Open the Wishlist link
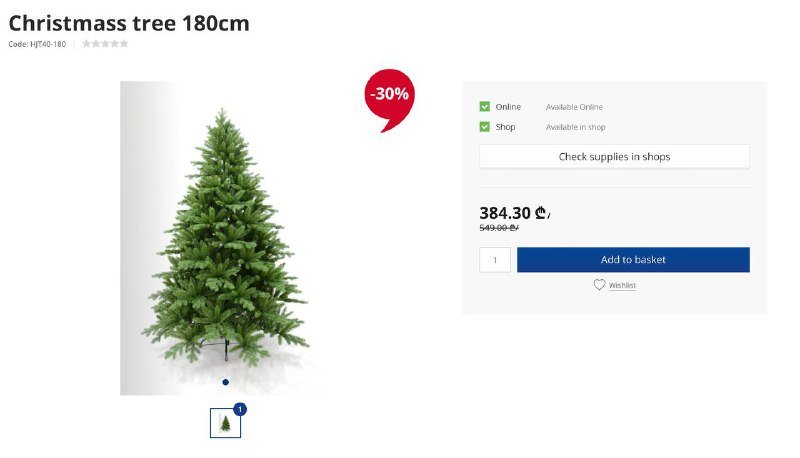Screen dimensions: 800x458 [x=622, y=285]
